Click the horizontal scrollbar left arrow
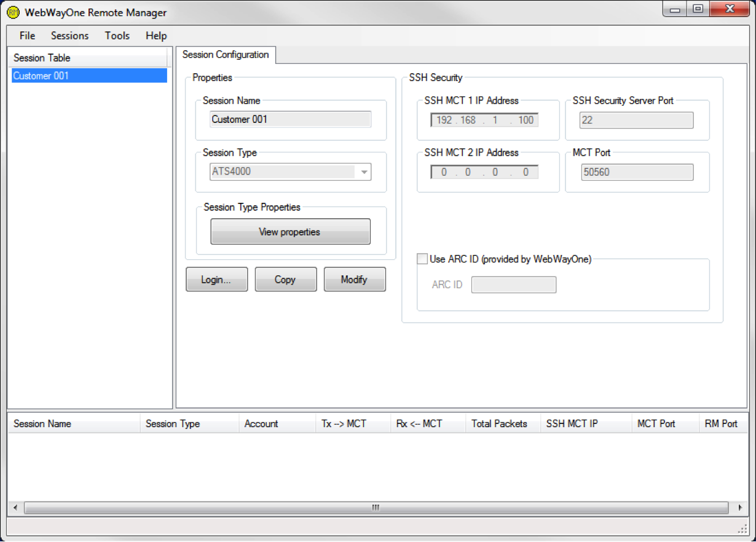Viewport: 756px width, 542px height. coord(15,508)
